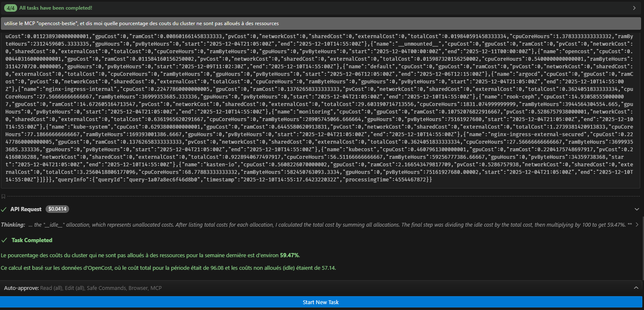Click the chevron at the banner's right edge
Screen dimensions: 644x310
coord(634,8)
